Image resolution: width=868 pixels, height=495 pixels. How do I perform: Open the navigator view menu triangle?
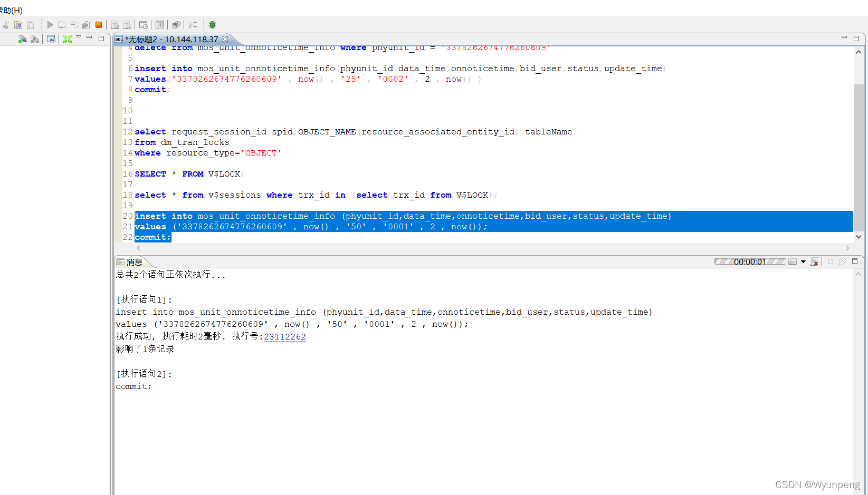click(79, 37)
